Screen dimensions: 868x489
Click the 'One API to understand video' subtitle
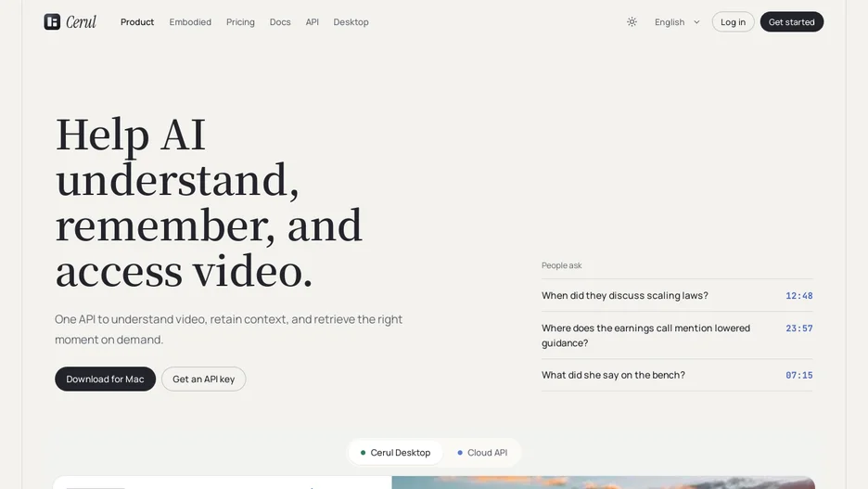pos(229,329)
